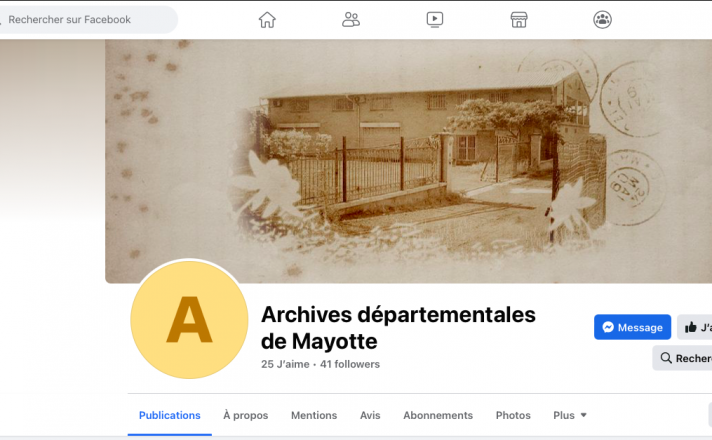The image size is (712, 440).
Task: Send a message via the Message button
Action: (632, 327)
